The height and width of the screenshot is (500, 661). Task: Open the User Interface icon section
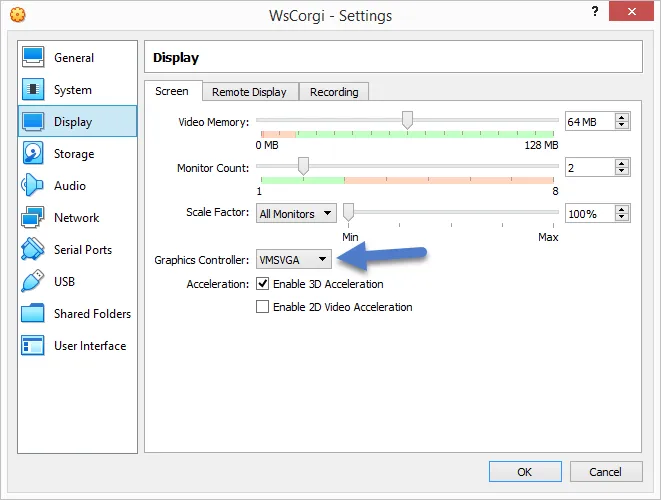tap(33, 345)
